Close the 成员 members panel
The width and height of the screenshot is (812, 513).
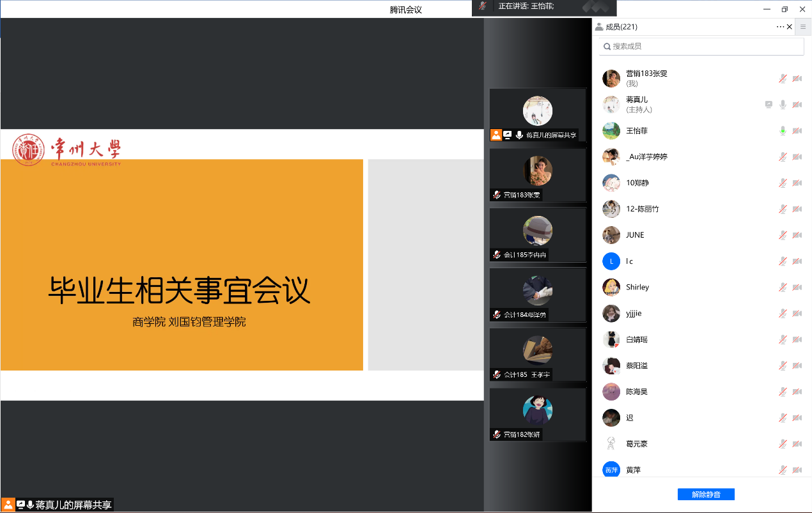(x=789, y=27)
